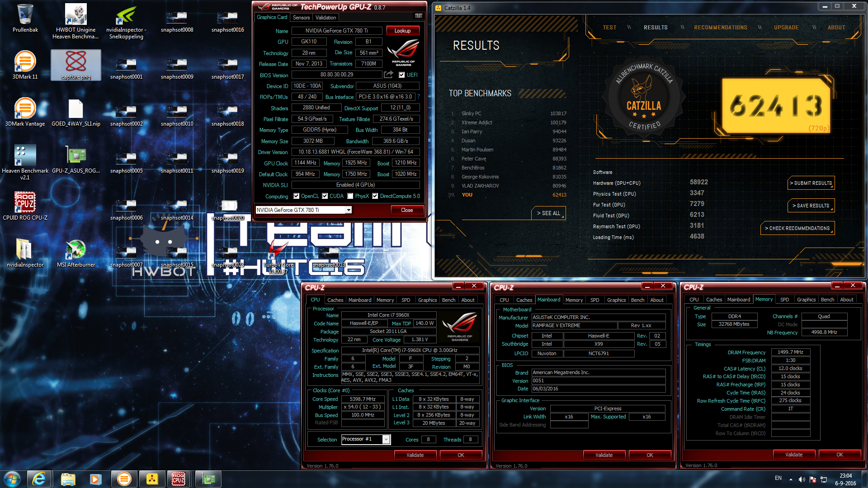Screen dimensions: 868x488
Task: Select the capture.png desktop file
Action: coord(75,65)
